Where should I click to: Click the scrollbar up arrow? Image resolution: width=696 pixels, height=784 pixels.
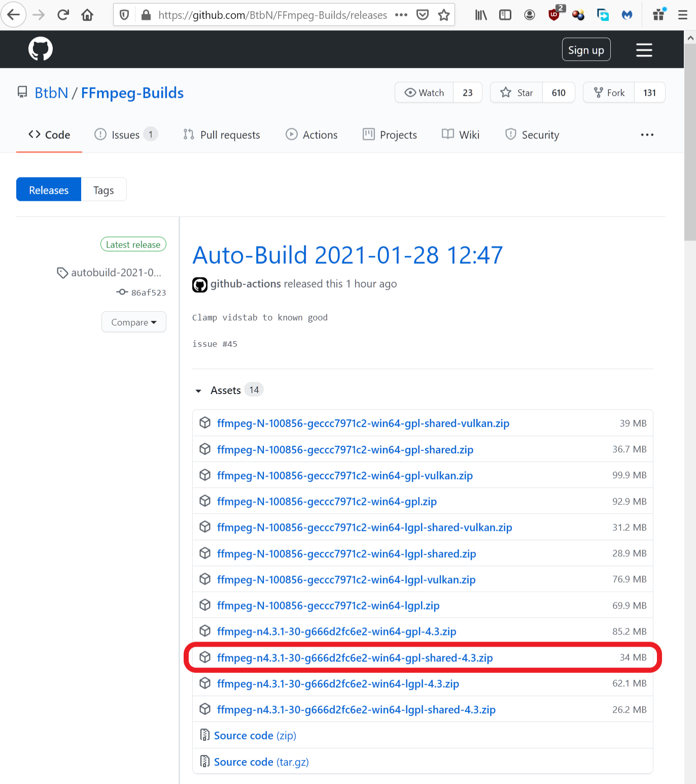[x=690, y=38]
